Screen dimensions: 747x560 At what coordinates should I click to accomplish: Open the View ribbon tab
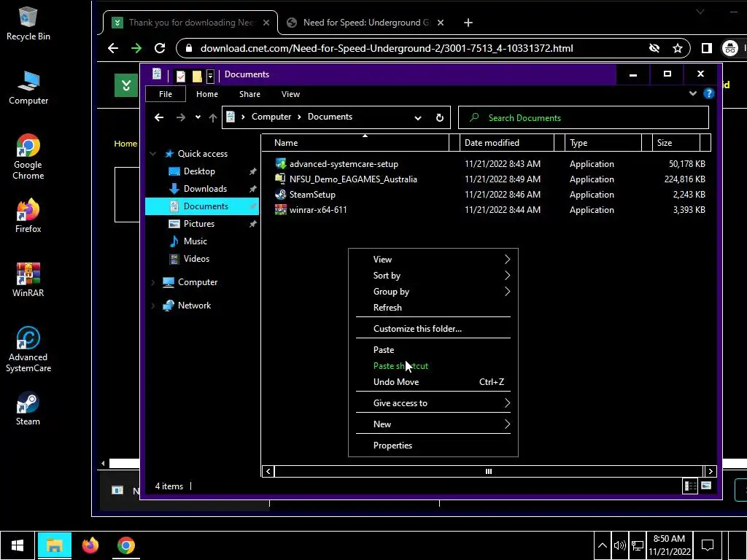pos(290,94)
